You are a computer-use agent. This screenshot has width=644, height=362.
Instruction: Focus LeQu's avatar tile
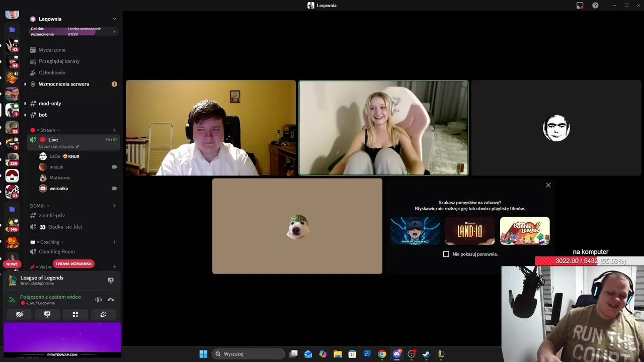pyautogui.click(x=556, y=128)
